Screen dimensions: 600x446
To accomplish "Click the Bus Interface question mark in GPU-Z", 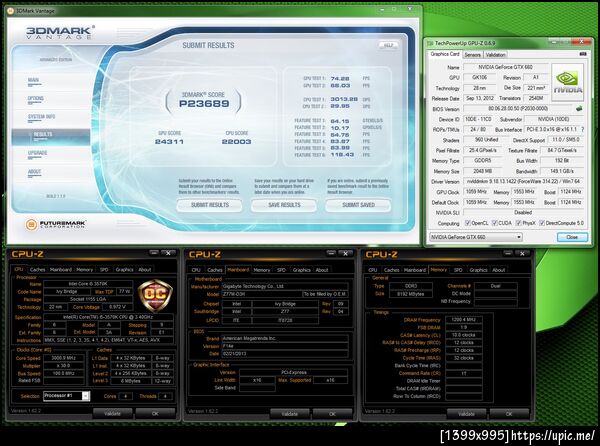I will coord(582,129).
